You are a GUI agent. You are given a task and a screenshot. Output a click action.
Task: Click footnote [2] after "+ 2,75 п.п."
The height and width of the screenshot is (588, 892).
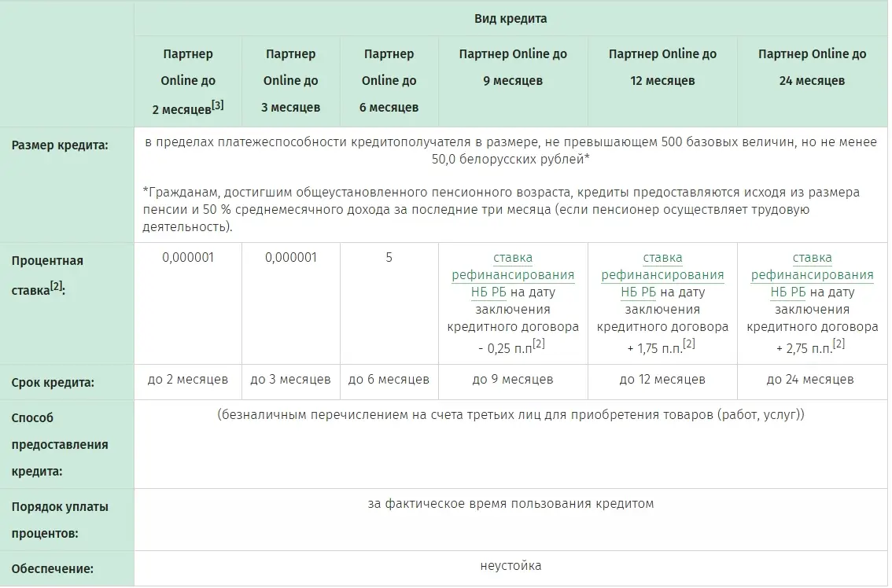pos(839,344)
